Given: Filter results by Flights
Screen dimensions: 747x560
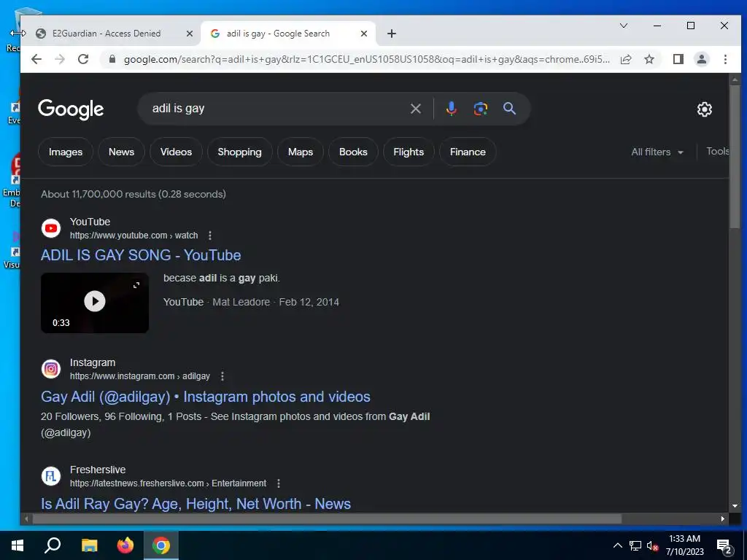Looking at the screenshot, I should click(x=409, y=152).
